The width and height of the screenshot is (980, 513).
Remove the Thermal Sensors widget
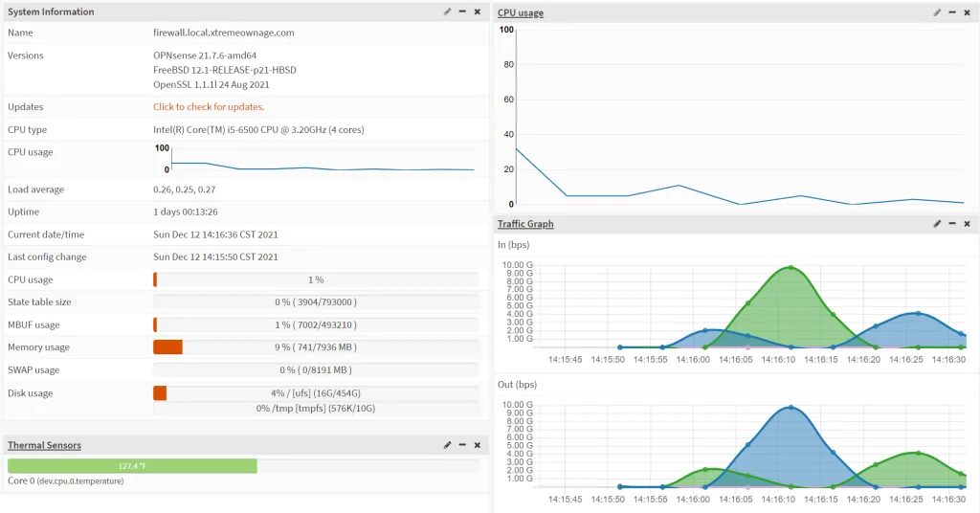coord(478,445)
